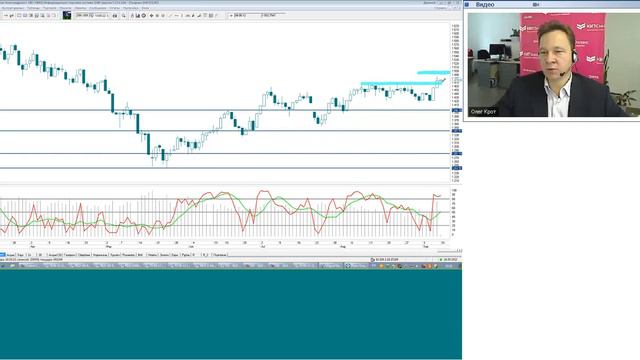Click the speaker webcam video feed

click(553, 65)
